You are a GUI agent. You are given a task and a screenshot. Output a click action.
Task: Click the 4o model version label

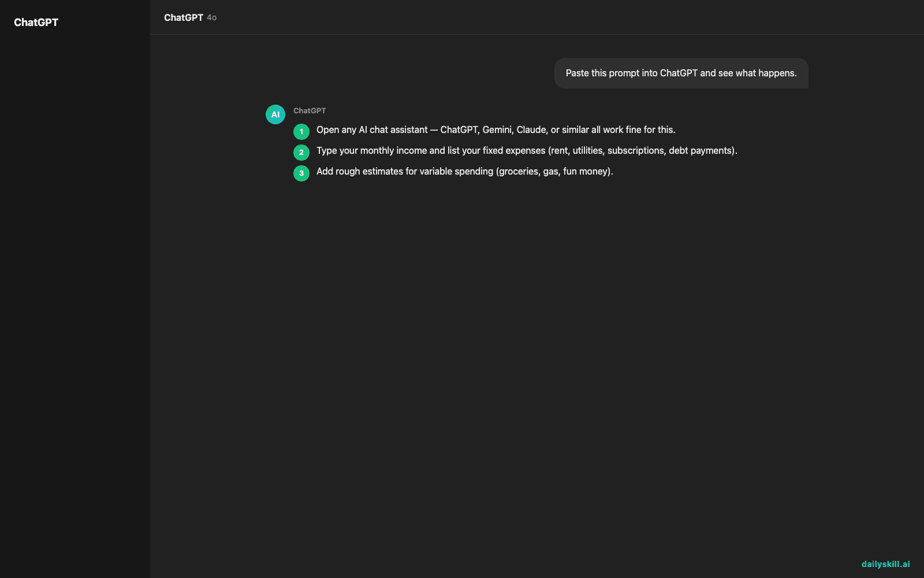[212, 18]
